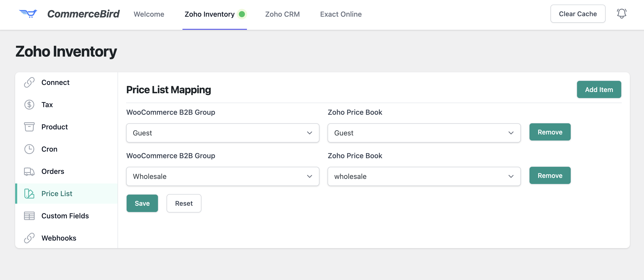The width and height of the screenshot is (644, 280).
Task: Click the CommerceBird bird-cart logo icon
Action: pyautogui.click(x=28, y=14)
